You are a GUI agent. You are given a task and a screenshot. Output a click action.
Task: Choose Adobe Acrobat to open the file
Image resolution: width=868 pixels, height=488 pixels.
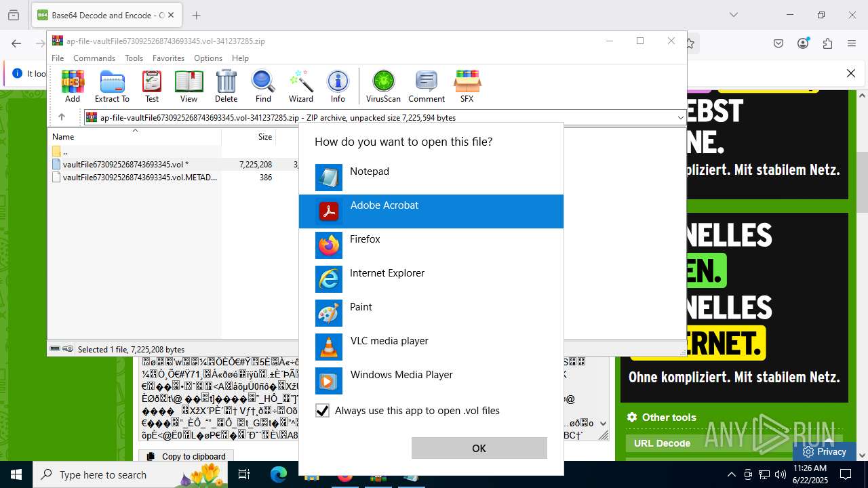point(431,211)
